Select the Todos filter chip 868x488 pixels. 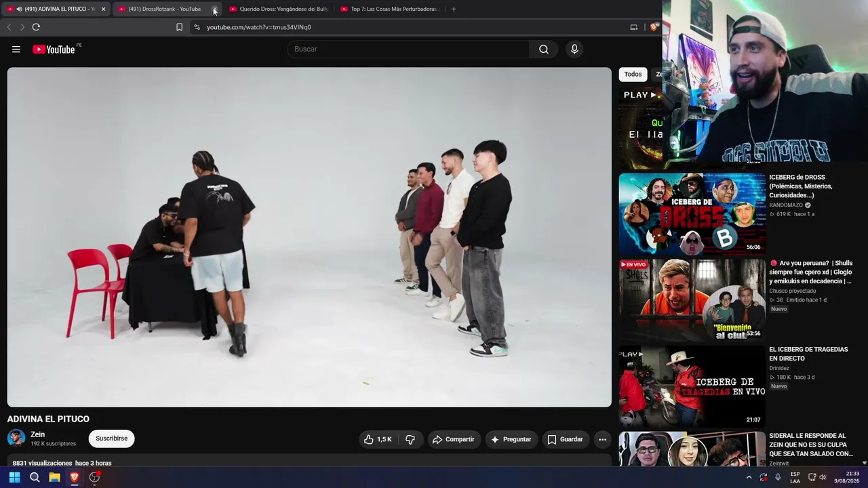point(633,75)
